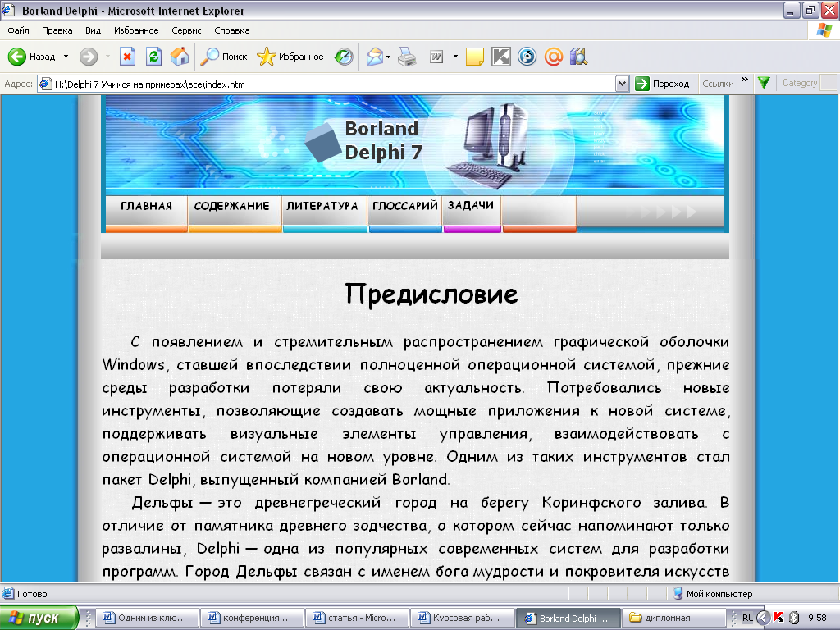Print the page with the printer icon
Viewport: 840px width, 630px height.
407,57
